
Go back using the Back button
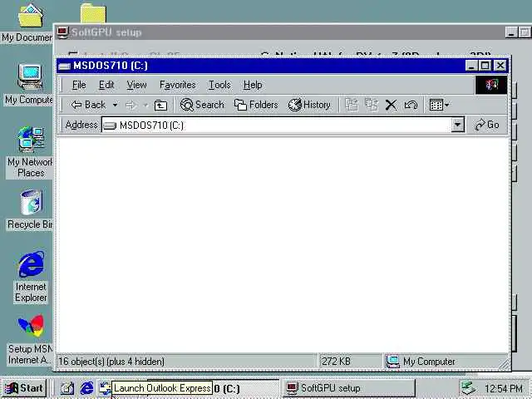[x=88, y=105]
